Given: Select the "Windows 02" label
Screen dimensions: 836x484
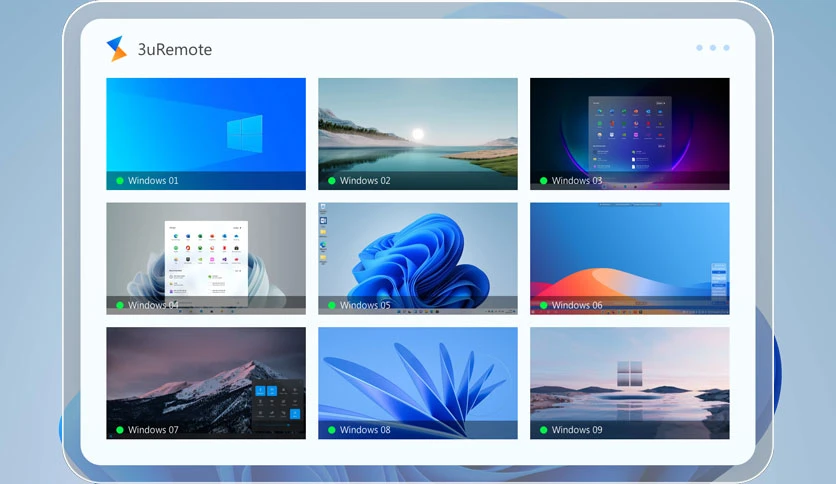Looking at the screenshot, I should point(365,181).
